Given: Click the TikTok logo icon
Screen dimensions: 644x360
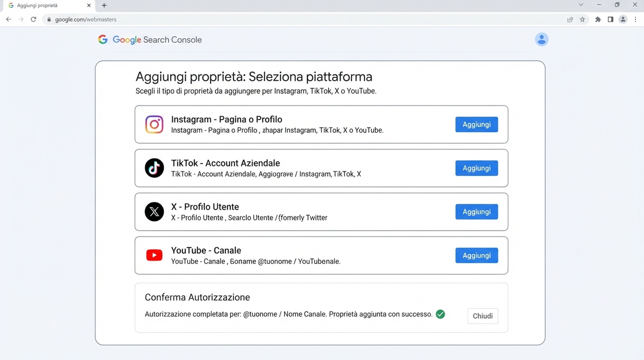Looking at the screenshot, I should [154, 168].
